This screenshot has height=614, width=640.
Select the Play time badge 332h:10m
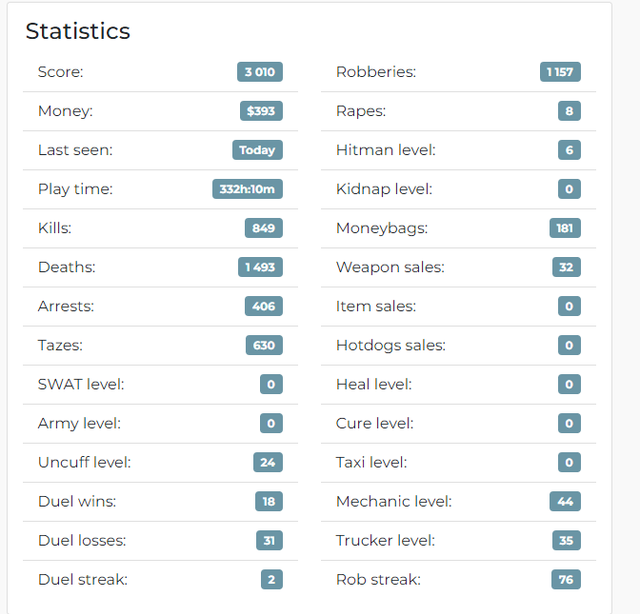click(x=247, y=189)
